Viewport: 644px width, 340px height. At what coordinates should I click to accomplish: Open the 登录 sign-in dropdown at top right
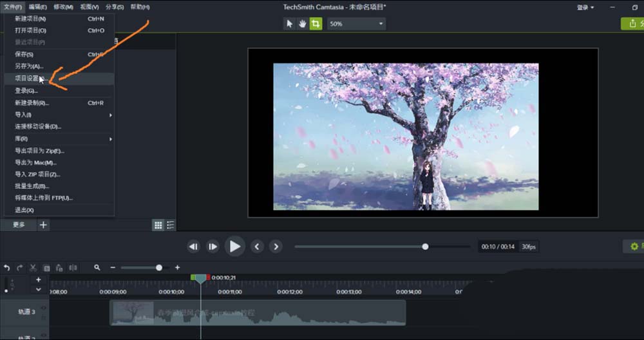pyautogui.click(x=585, y=7)
